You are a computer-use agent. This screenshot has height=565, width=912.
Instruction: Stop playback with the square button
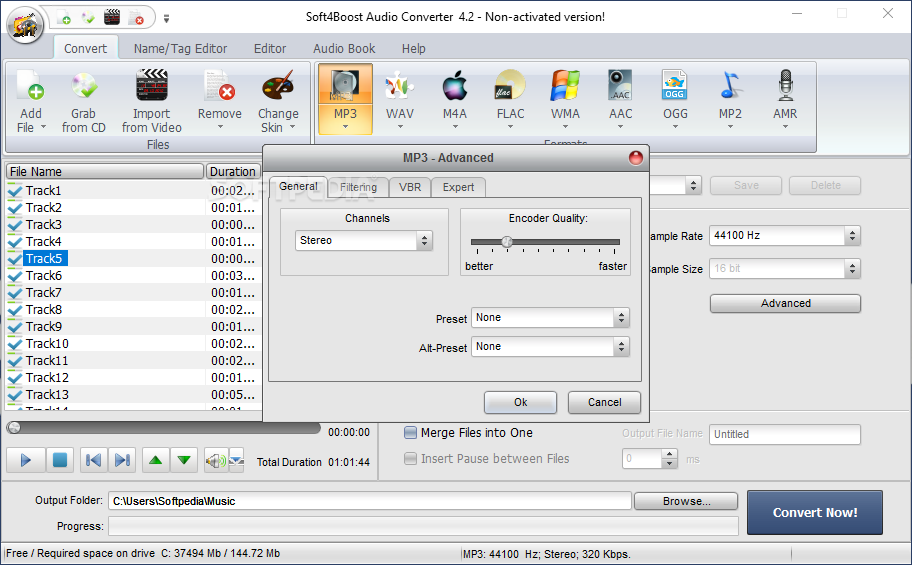59,460
